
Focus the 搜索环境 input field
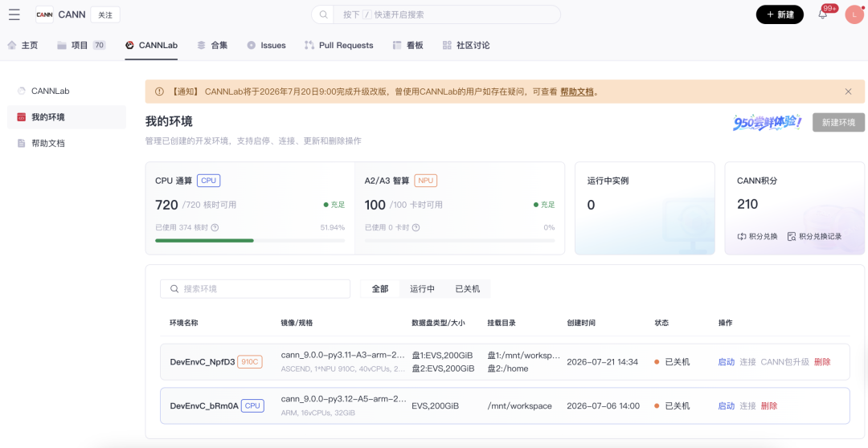256,289
